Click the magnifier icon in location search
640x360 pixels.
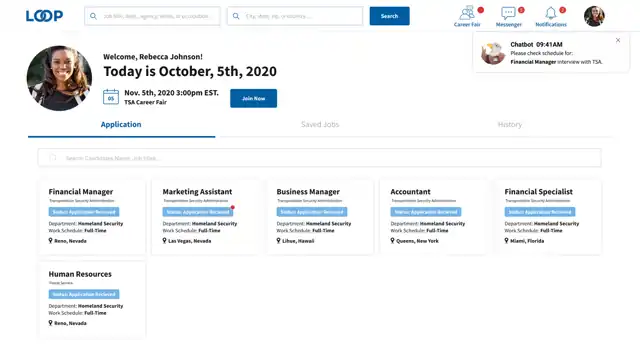pyautogui.click(x=236, y=16)
